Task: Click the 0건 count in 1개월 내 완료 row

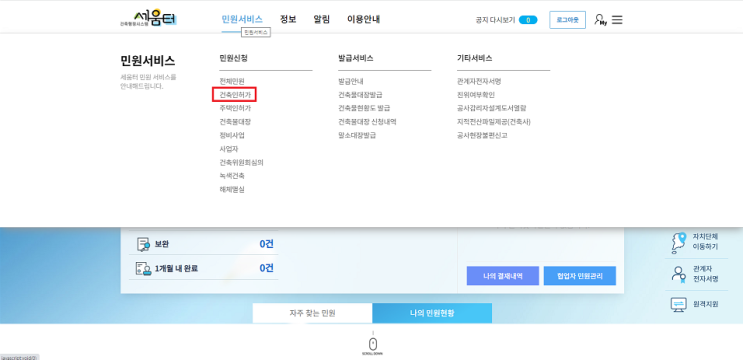Action: click(266, 268)
